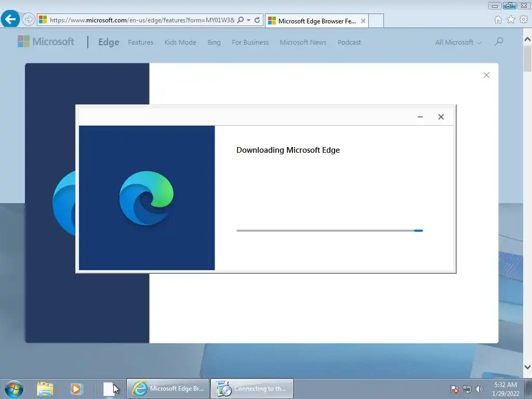Open the address bar autocomplete dropdown arrow
This screenshot has height=399, width=532.
click(249, 20)
